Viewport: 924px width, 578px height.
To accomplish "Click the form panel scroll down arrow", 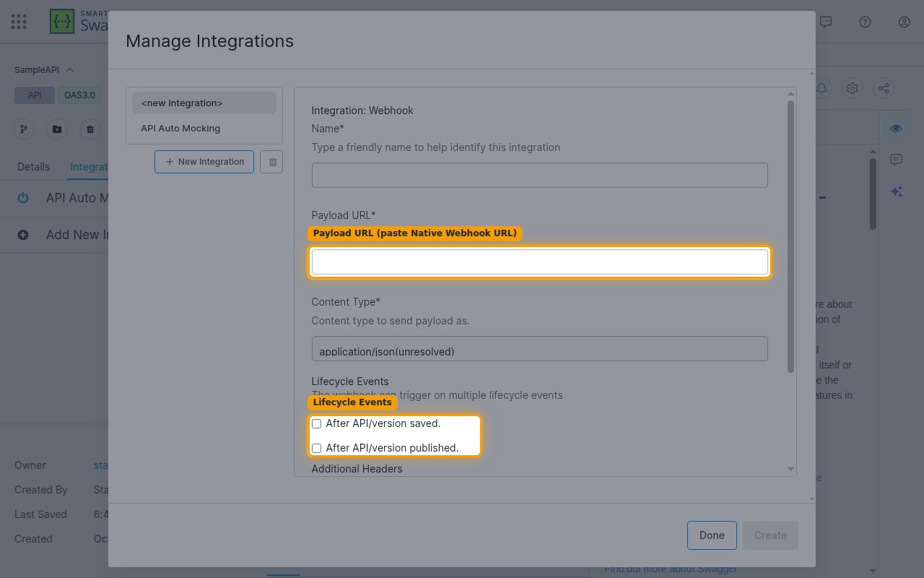I will [x=790, y=470].
